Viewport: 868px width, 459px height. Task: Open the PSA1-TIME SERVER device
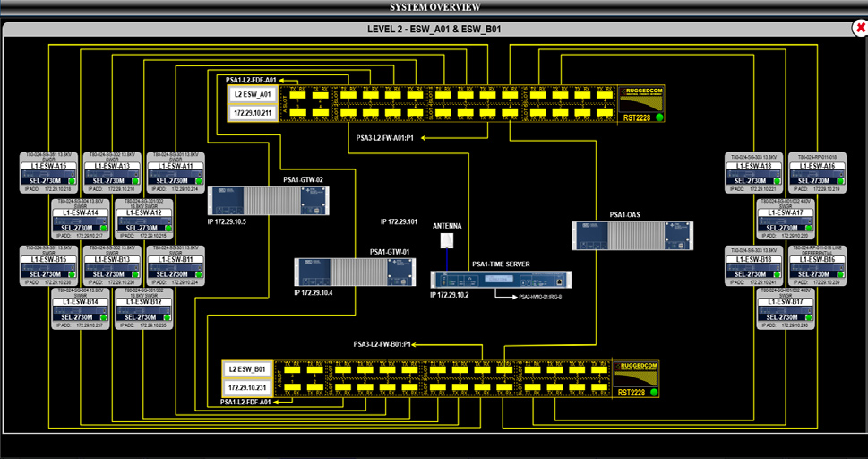pos(500,283)
